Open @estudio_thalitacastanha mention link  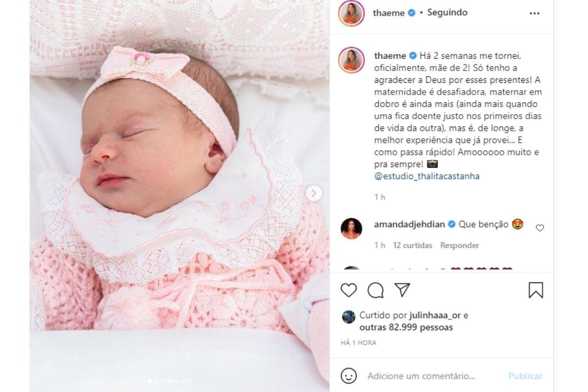coord(427,176)
